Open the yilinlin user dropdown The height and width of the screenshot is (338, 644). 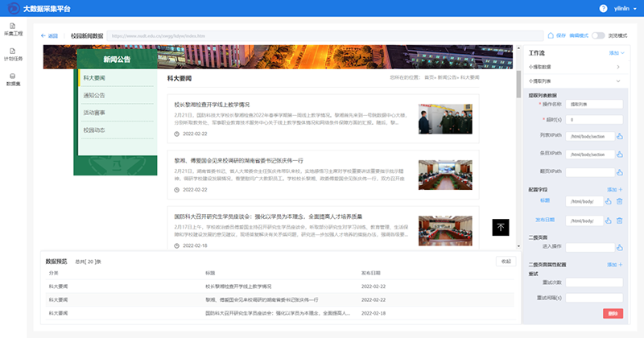(625, 8)
